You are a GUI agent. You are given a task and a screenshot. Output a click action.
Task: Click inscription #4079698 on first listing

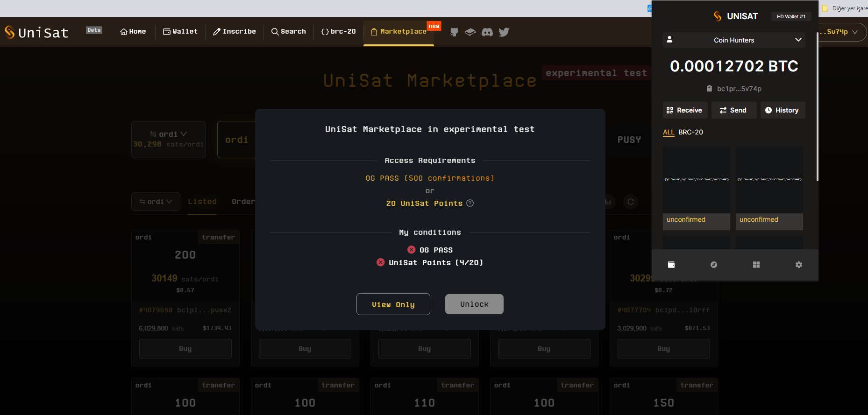point(156,310)
